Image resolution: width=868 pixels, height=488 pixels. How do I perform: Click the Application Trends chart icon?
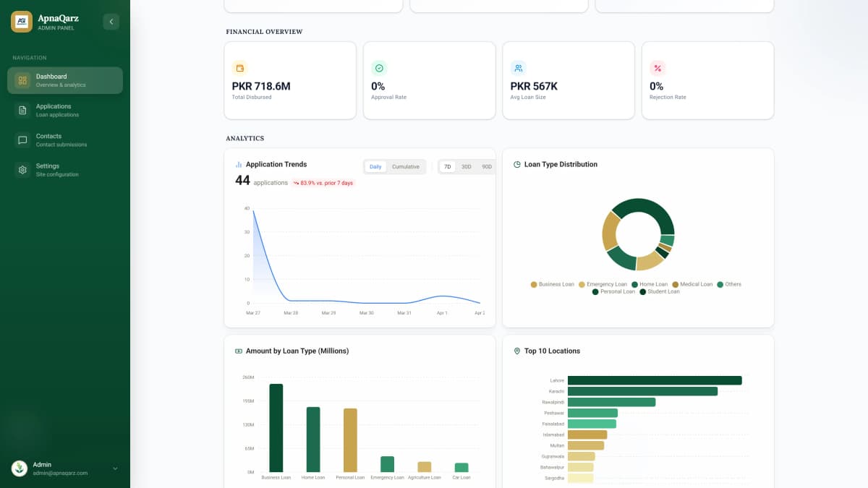[239, 164]
